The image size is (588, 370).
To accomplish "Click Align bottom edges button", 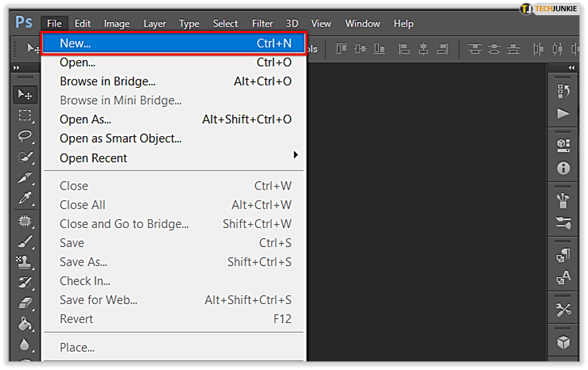I will [379, 49].
